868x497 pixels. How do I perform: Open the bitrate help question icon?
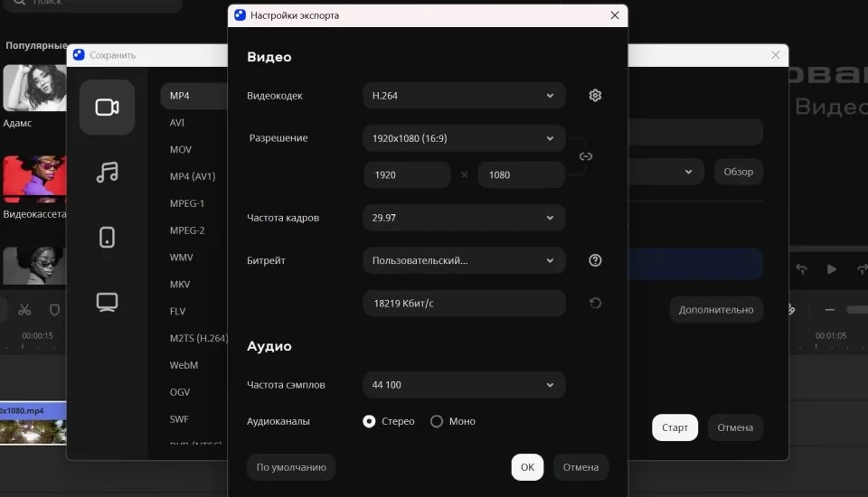point(595,260)
